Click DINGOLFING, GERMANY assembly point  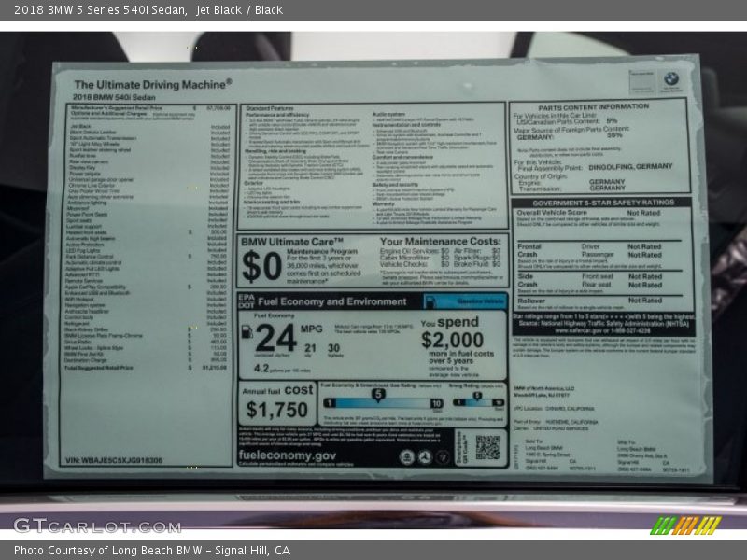pos(630,167)
